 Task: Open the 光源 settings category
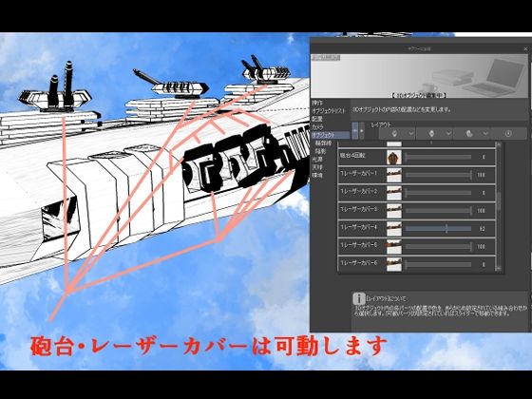point(318,160)
